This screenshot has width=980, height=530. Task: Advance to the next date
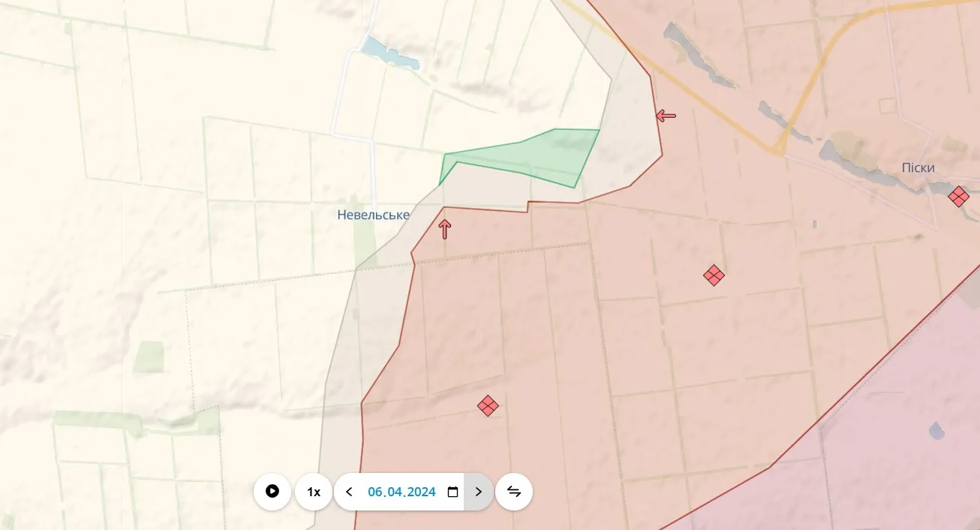pyautogui.click(x=479, y=492)
